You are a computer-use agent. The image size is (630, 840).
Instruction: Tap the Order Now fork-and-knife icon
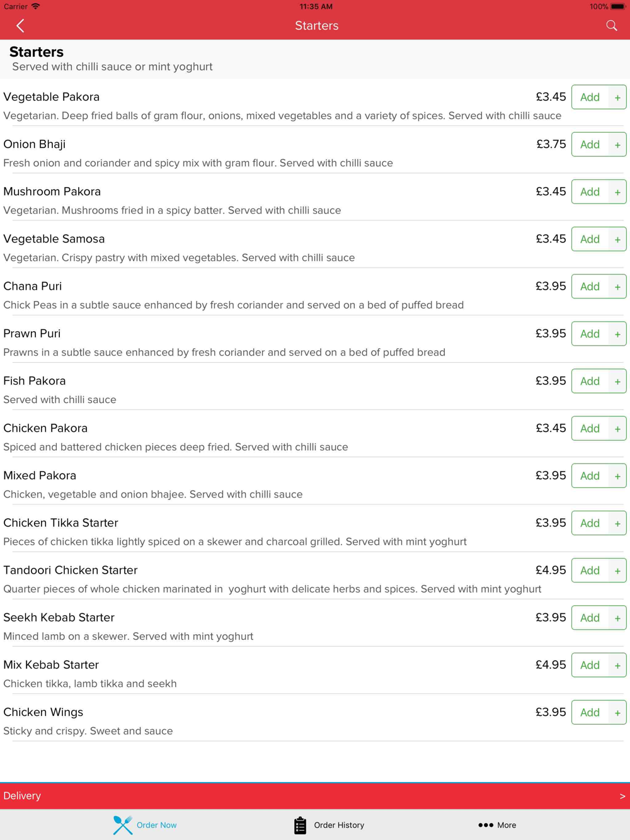click(x=123, y=825)
